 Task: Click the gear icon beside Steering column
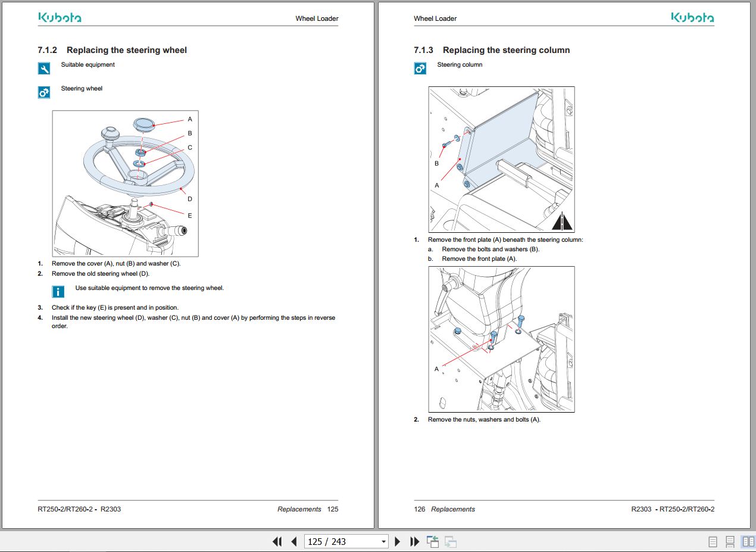point(420,68)
